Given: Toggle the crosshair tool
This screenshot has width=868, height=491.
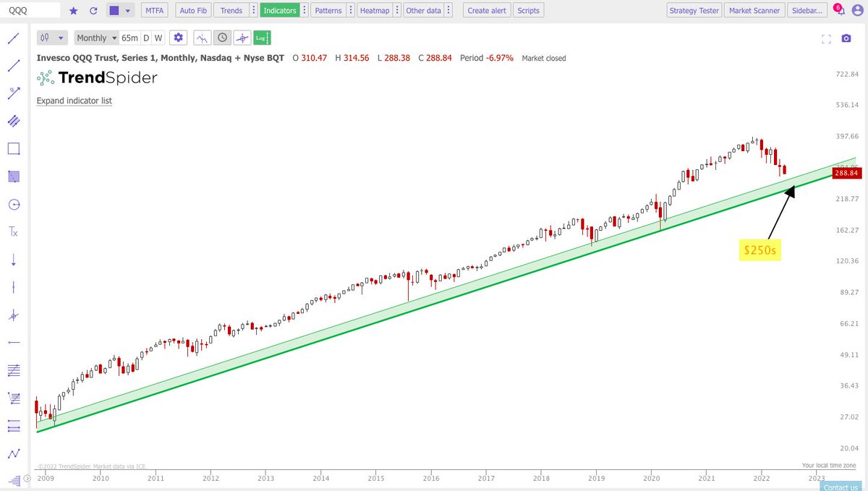Looking at the screenshot, I should pyautogui.click(x=242, y=38).
